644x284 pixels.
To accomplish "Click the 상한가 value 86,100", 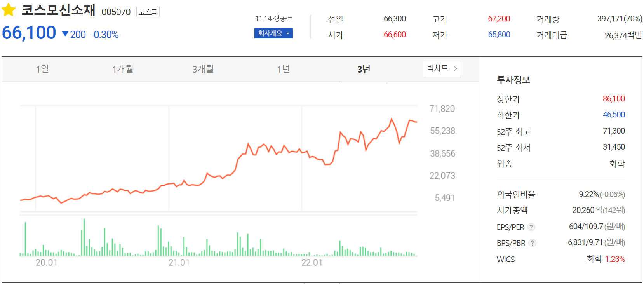I will pos(614,99).
